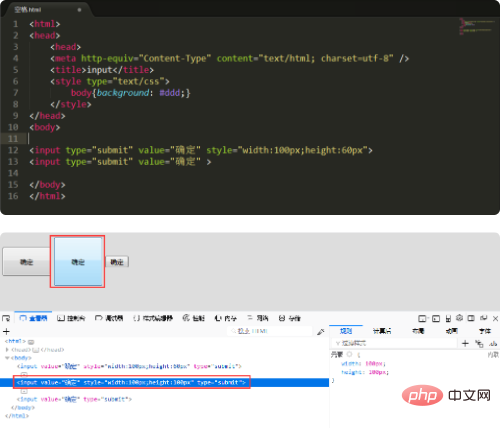Click the Search HTML input field
501x428 pixels.
click(270, 331)
